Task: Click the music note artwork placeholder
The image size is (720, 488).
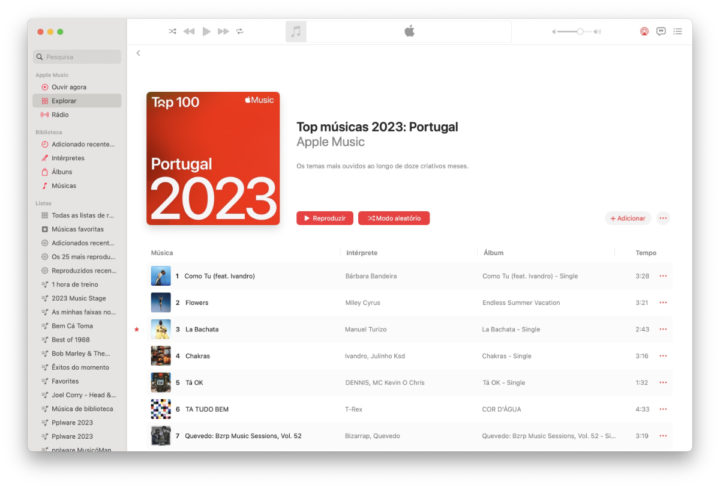Action: (296, 31)
